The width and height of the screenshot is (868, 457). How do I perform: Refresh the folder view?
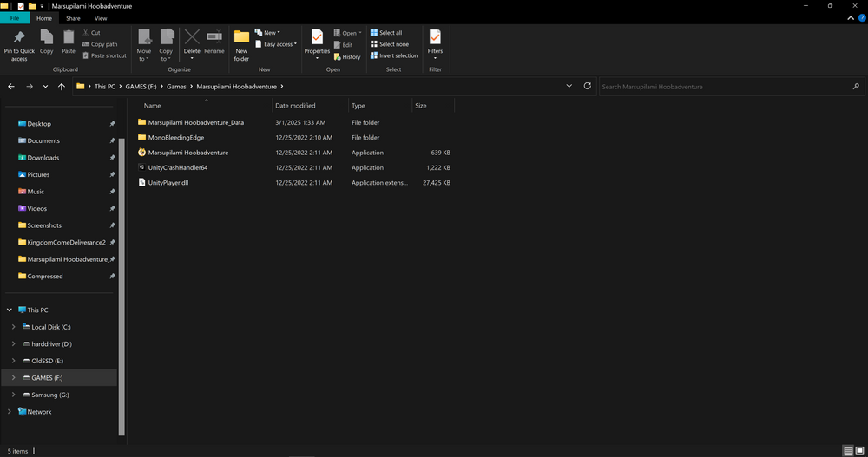pyautogui.click(x=588, y=87)
